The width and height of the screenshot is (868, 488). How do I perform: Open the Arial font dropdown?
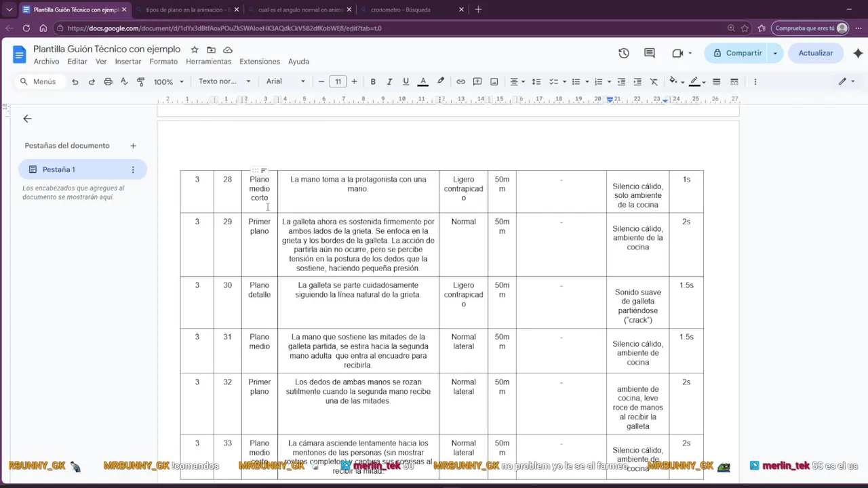285,81
